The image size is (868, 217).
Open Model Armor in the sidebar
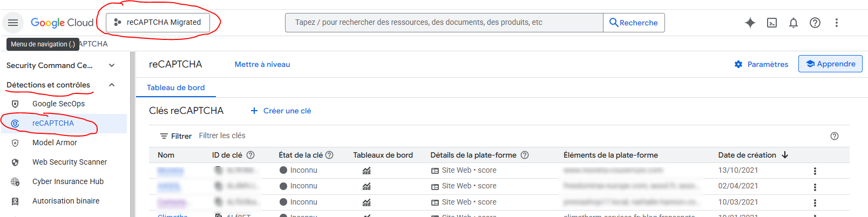[55, 143]
